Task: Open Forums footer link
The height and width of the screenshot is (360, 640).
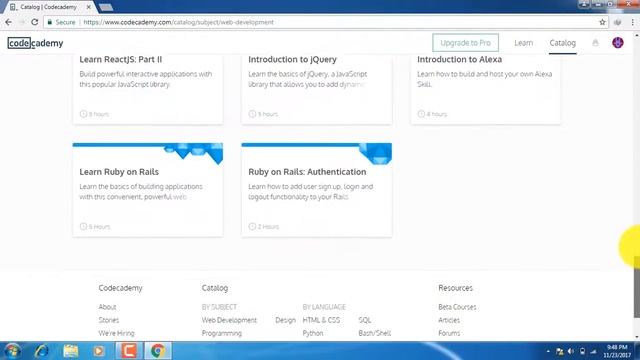Action: click(x=449, y=333)
